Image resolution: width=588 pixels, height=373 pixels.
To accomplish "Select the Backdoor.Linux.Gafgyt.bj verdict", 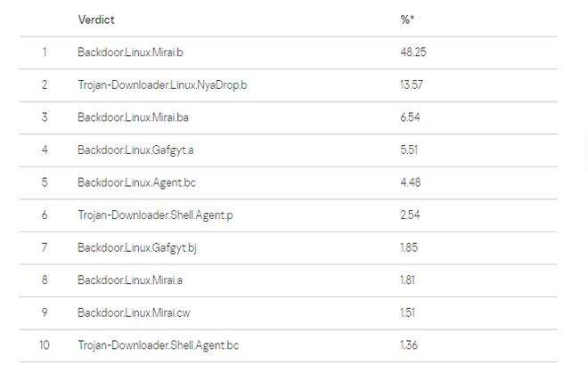I will coord(136,247).
